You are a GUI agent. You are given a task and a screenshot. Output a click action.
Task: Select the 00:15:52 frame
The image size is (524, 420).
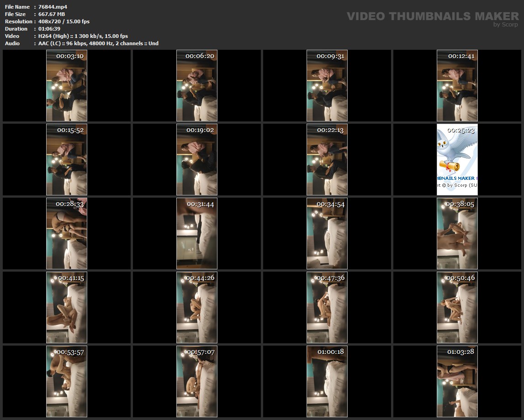coord(67,160)
